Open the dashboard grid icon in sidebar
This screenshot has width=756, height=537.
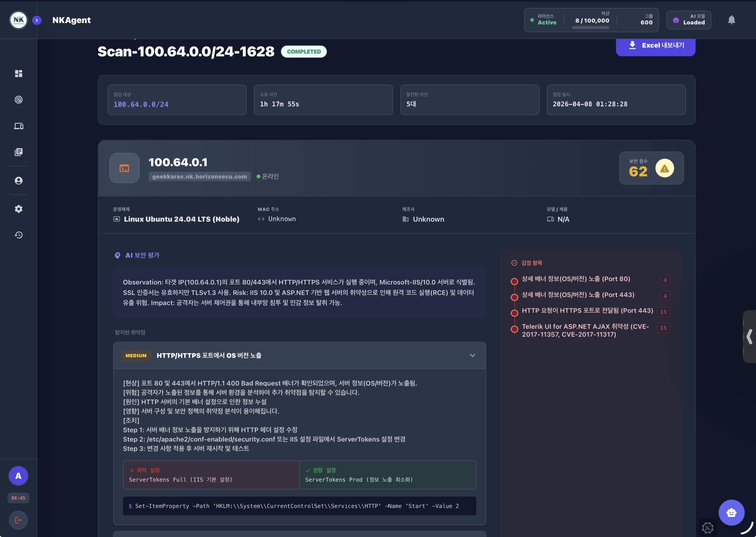(18, 73)
